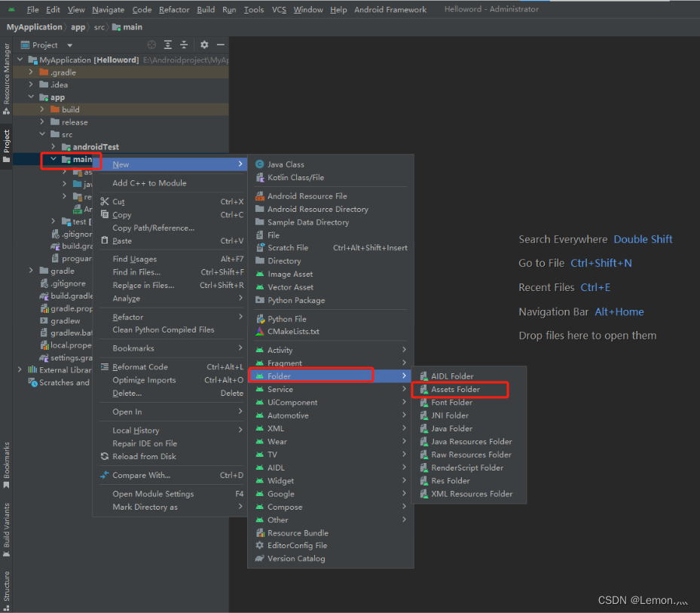Choose Python Package entry

(x=330, y=300)
